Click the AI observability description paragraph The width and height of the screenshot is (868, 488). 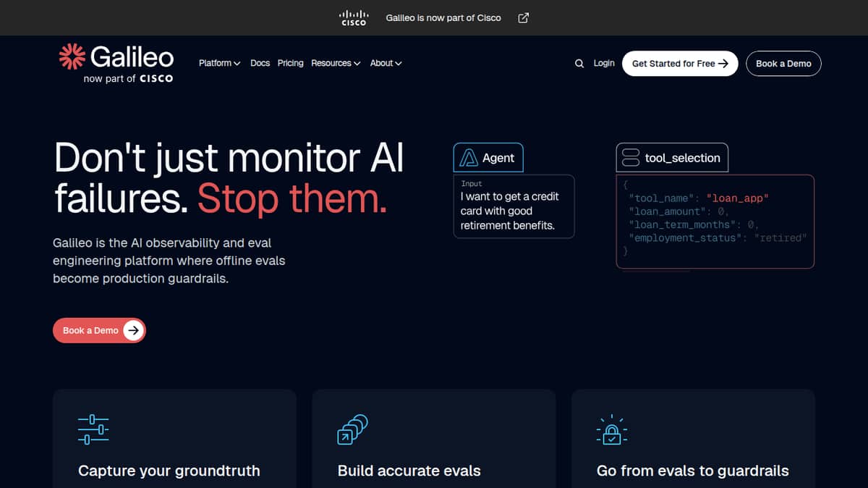click(x=169, y=261)
